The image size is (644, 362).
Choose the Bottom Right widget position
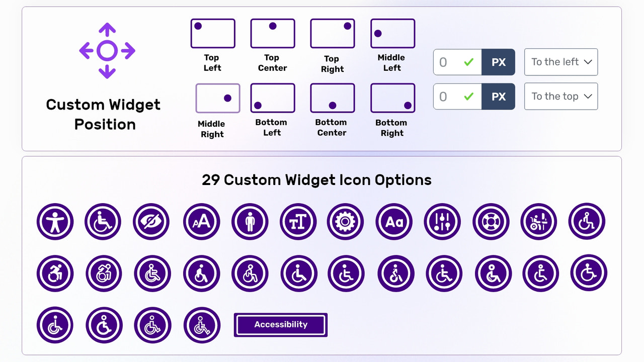coord(392,98)
